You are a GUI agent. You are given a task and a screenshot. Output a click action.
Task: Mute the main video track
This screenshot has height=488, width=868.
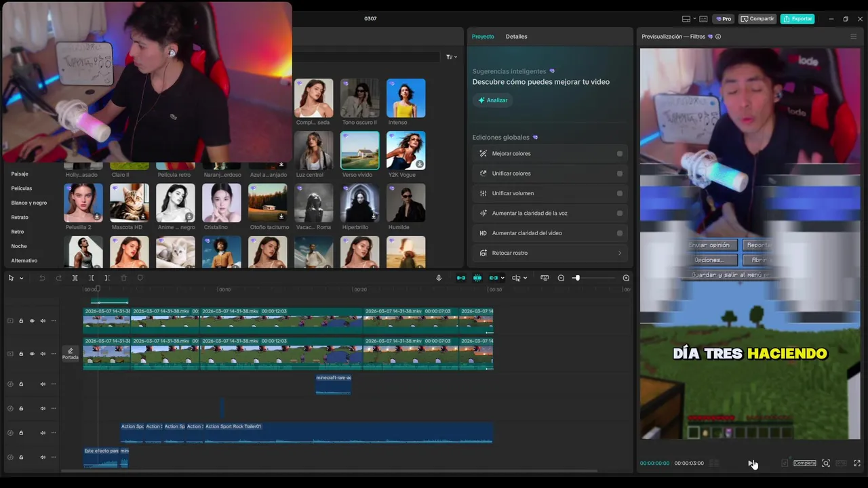point(43,354)
